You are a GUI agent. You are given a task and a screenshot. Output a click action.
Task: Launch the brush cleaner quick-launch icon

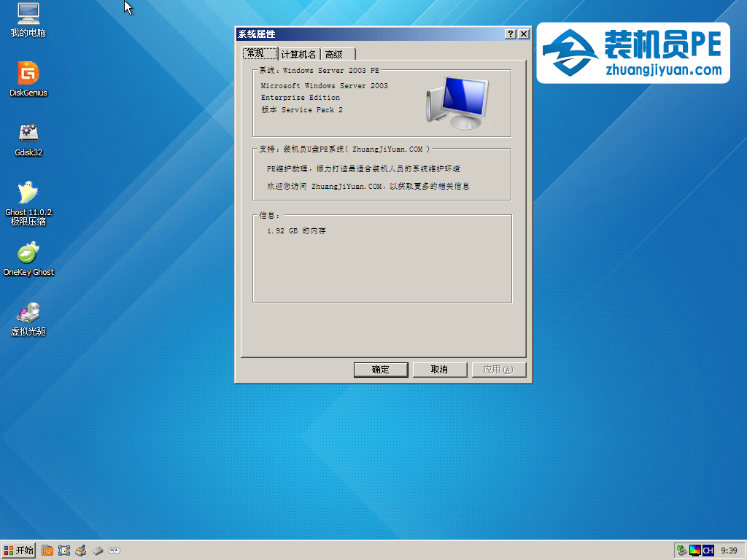pos(81,551)
